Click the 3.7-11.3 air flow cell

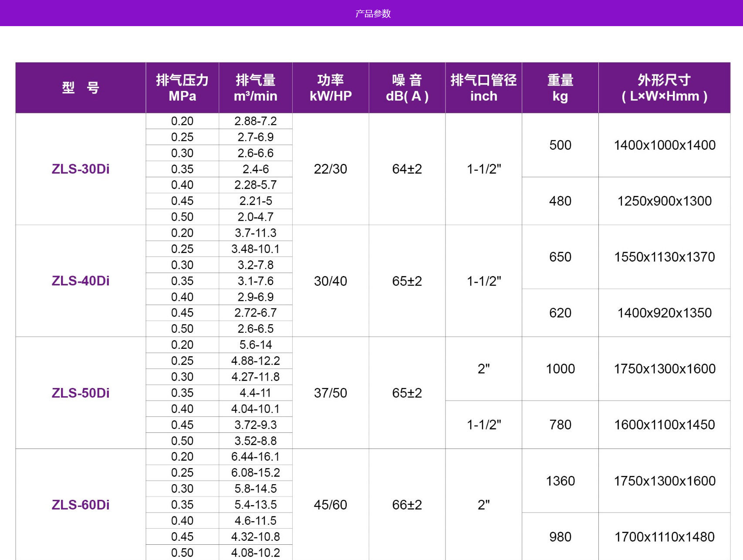(256, 233)
